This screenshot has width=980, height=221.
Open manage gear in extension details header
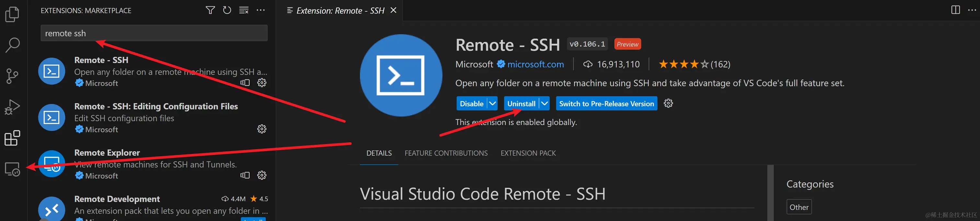(669, 103)
